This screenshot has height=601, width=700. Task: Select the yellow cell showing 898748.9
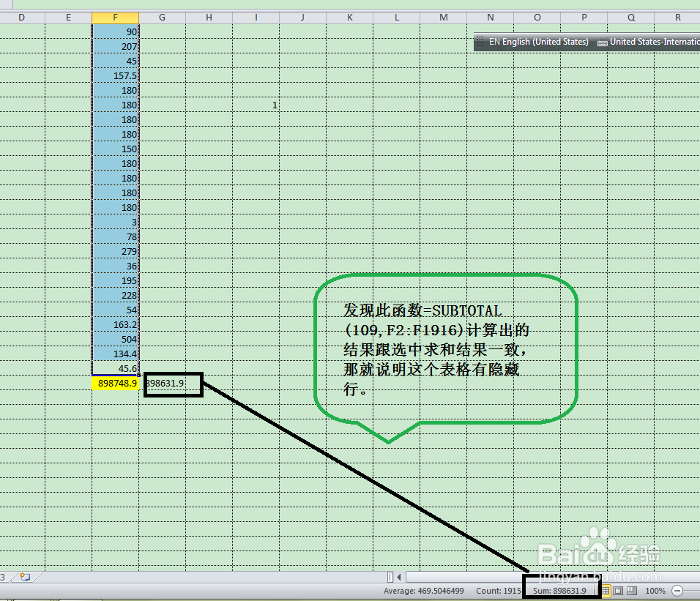(114, 383)
